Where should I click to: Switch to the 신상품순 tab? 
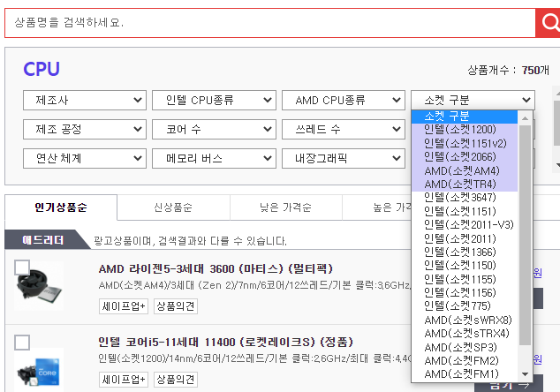173,207
